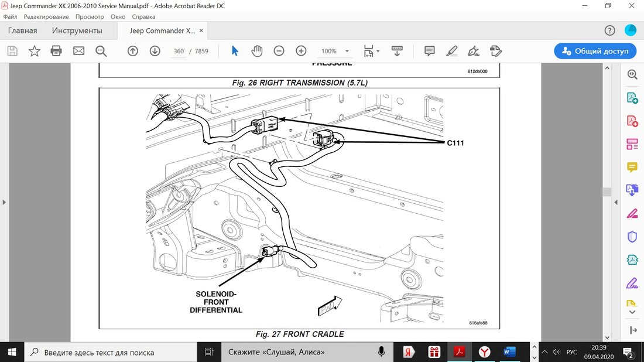Image resolution: width=644 pixels, height=362 pixels.
Task: Click the Общий доступ share button
Action: tap(595, 51)
